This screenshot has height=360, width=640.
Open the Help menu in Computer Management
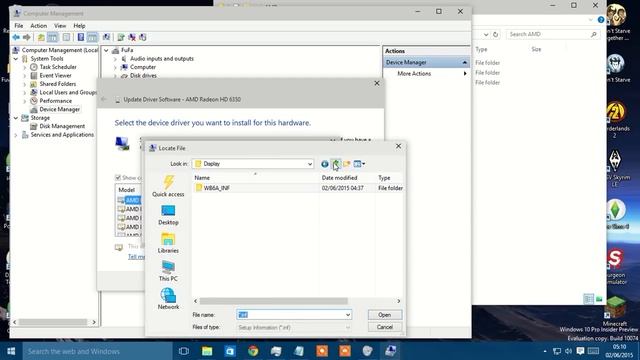point(79,26)
